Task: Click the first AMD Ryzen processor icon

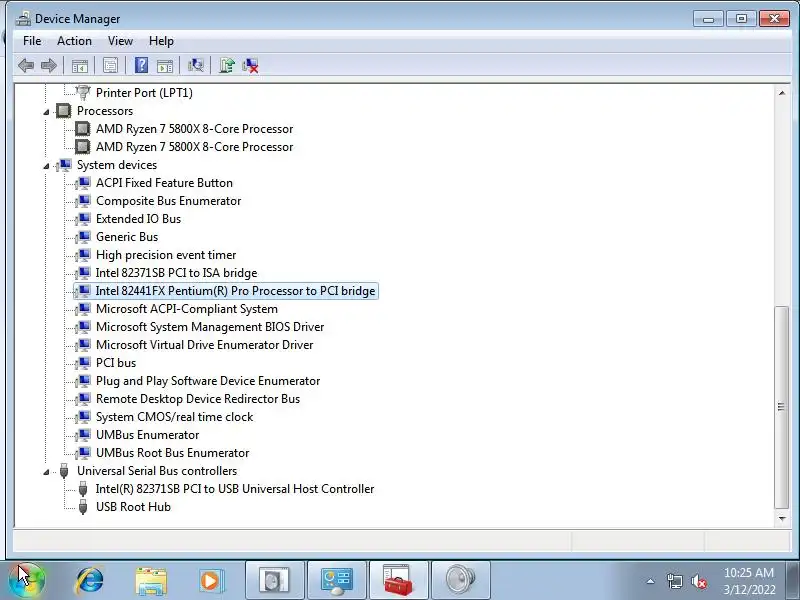Action: click(x=83, y=129)
